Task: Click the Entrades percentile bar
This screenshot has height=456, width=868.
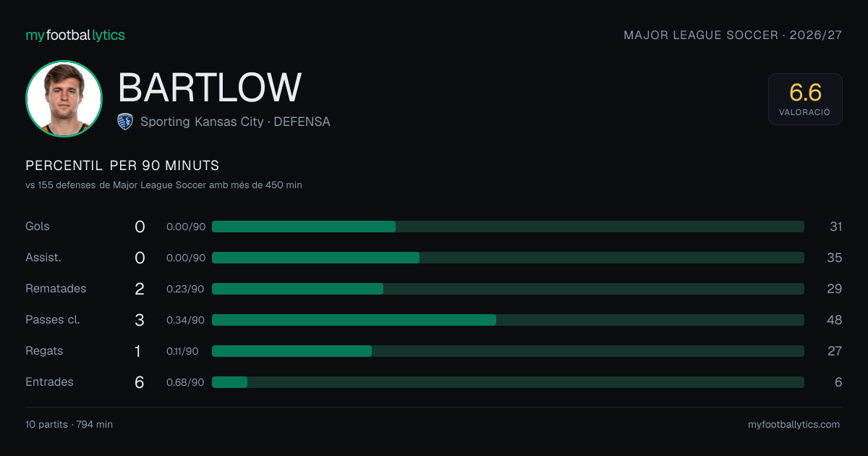Action: pyautogui.click(x=508, y=382)
